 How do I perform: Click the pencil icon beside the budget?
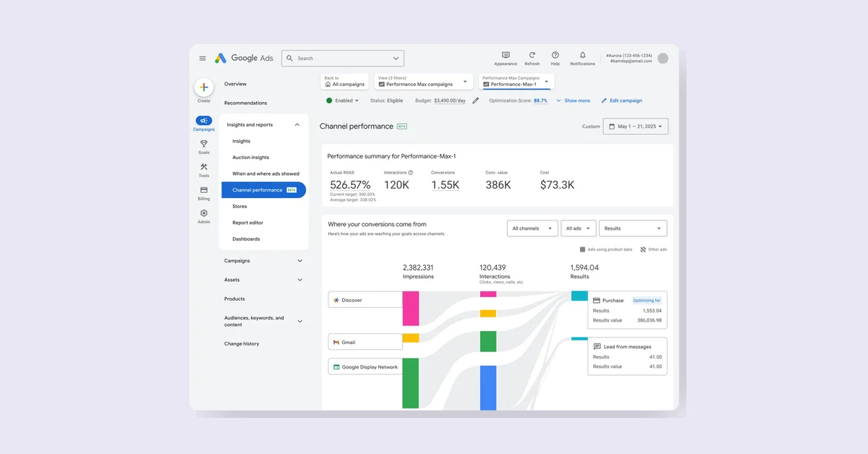(x=475, y=101)
